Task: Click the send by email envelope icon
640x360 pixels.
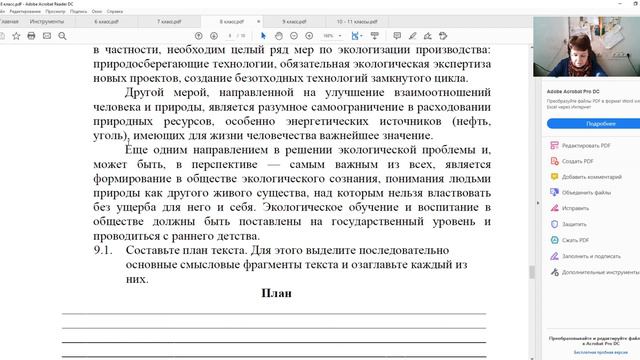Action: pyautogui.click(x=47, y=36)
